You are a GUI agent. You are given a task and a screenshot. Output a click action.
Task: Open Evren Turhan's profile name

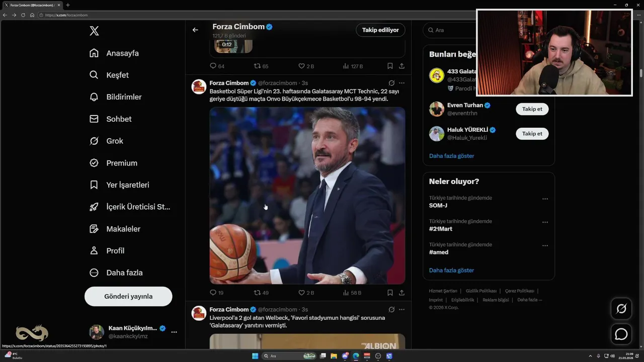tap(465, 106)
